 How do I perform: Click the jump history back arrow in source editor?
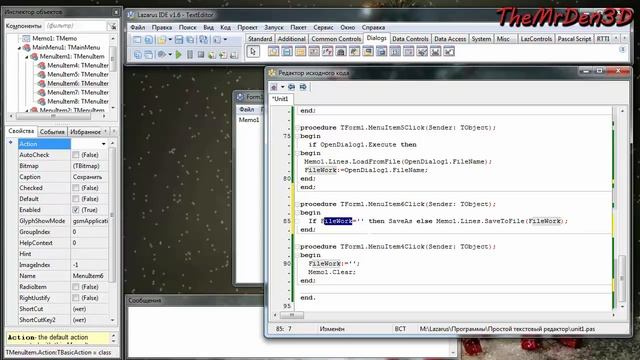pyautogui.click(x=291, y=87)
